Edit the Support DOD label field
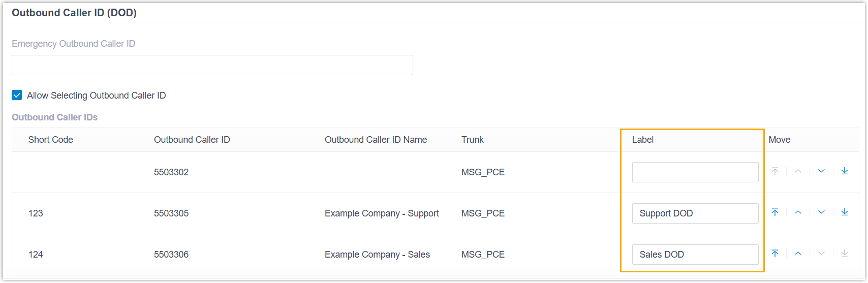The width and height of the screenshot is (868, 283). tap(695, 213)
